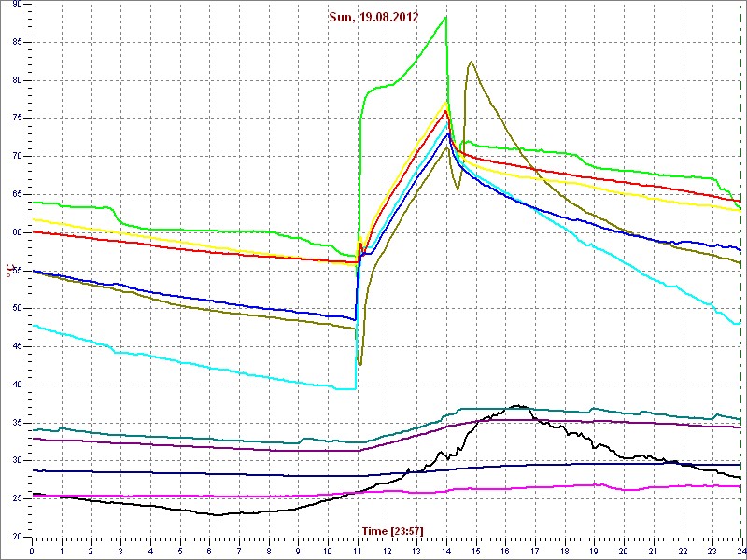Click the 40 value on temperature axis

(17, 385)
